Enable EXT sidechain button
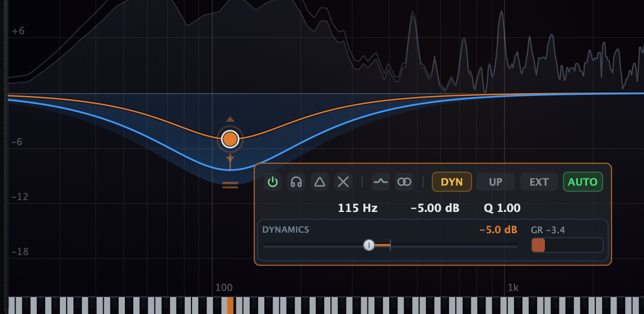Viewport: 644px width, 314px height. coord(539,182)
